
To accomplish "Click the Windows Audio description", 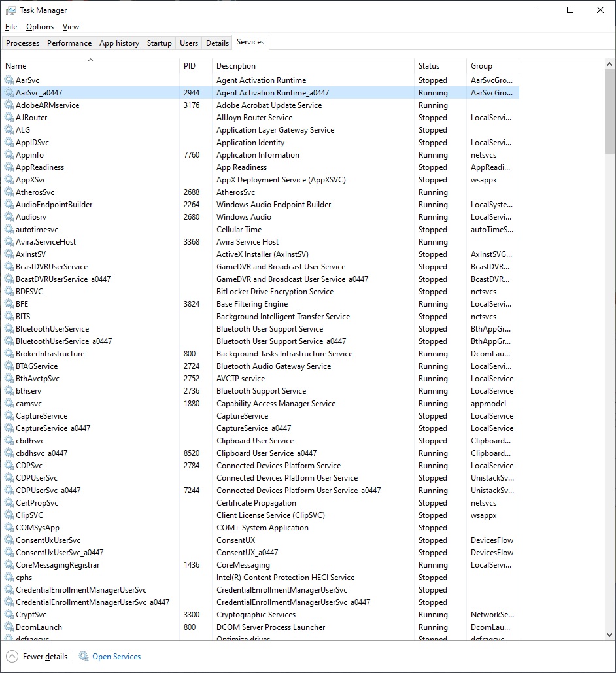I will [244, 217].
